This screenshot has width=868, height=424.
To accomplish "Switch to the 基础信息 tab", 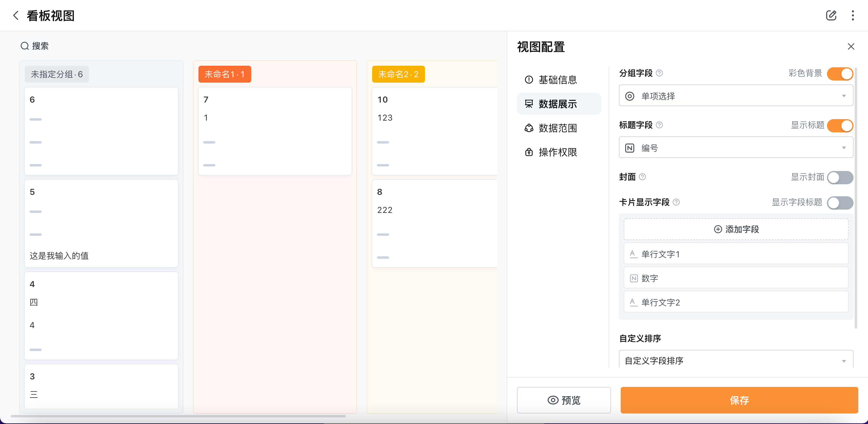I will point(558,80).
